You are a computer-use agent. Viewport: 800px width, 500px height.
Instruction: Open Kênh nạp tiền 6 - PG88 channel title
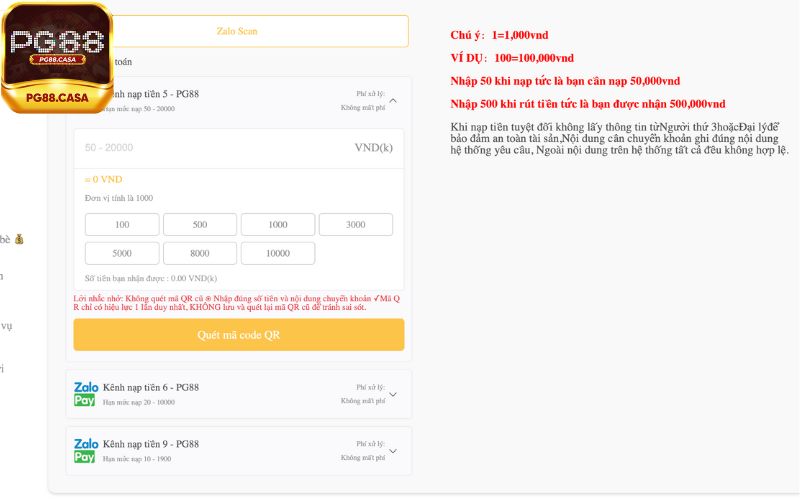(151, 387)
